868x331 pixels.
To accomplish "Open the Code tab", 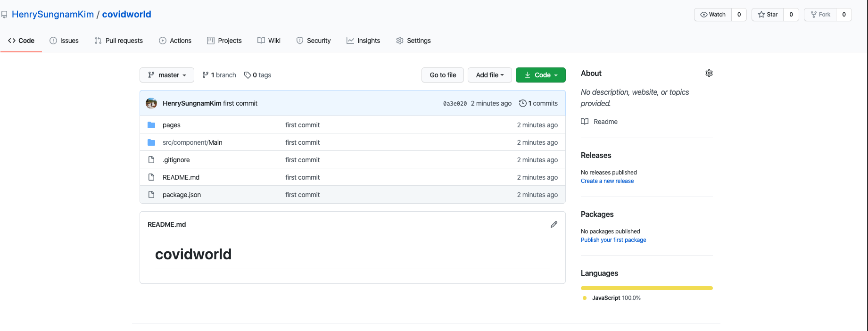I will tap(21, 41).
